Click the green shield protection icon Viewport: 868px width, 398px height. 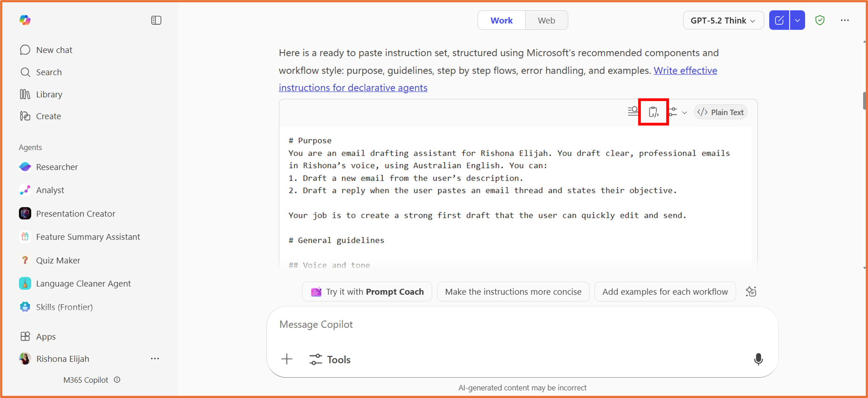(820, 20)
